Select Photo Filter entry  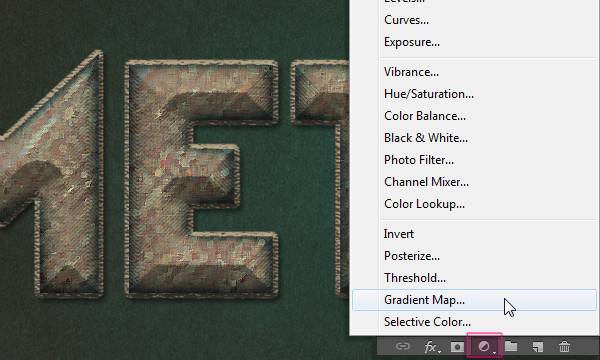click(x=419, y=160)
